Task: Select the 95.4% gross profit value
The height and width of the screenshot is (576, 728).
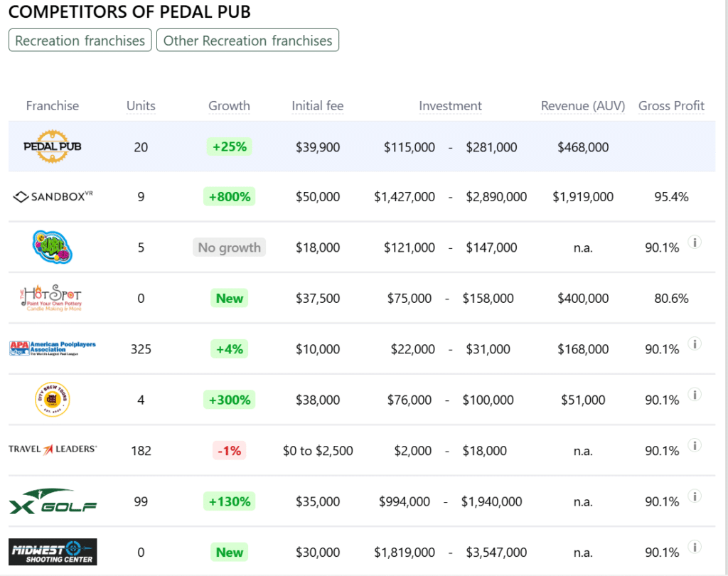Action: tap(671, 197)
